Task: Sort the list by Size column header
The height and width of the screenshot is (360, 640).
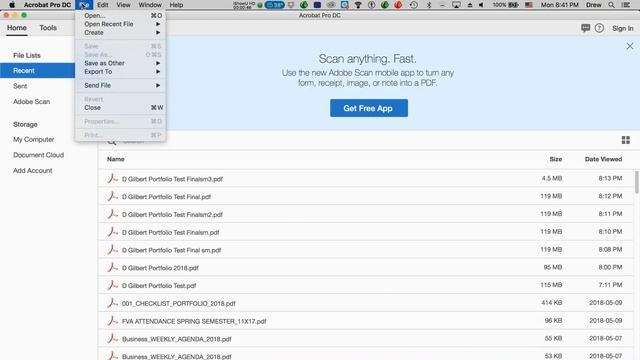Action: 556,159
